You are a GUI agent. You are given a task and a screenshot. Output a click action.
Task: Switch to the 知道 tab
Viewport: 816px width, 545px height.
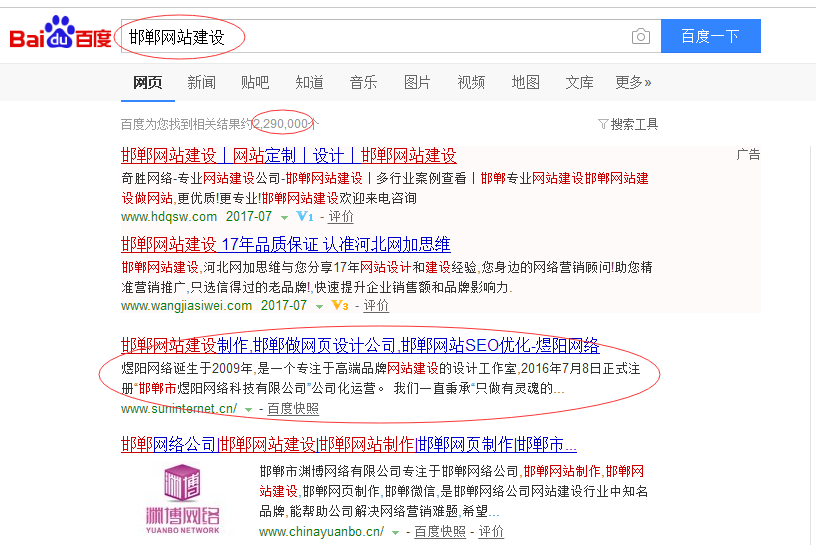pos(310,82)
